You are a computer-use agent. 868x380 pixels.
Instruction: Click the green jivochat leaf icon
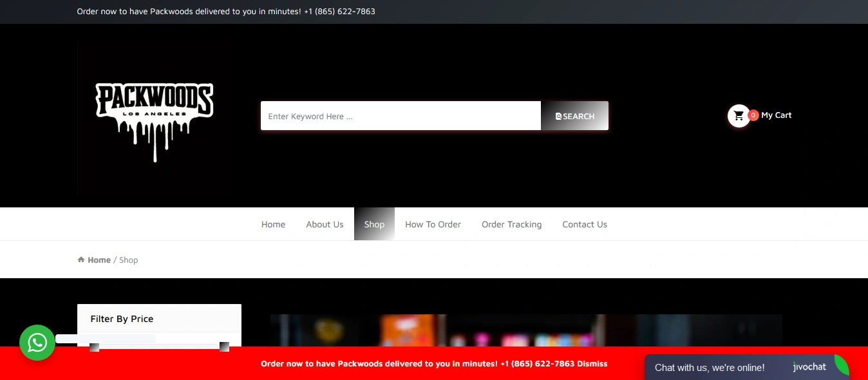coord(841,365)
